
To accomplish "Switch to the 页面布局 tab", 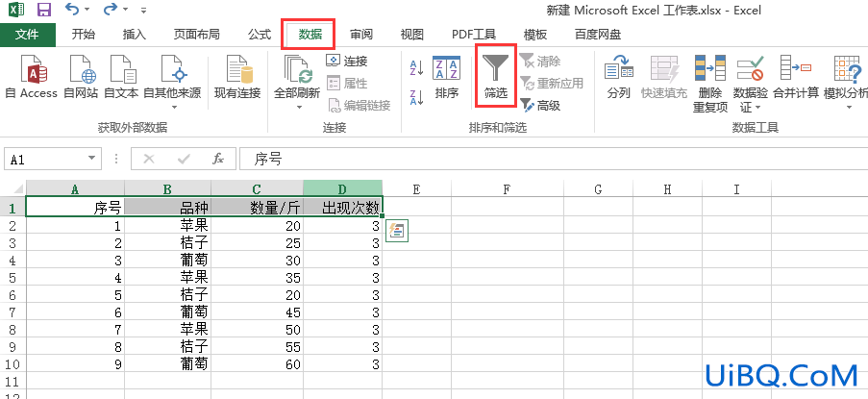I will point(196,35).
